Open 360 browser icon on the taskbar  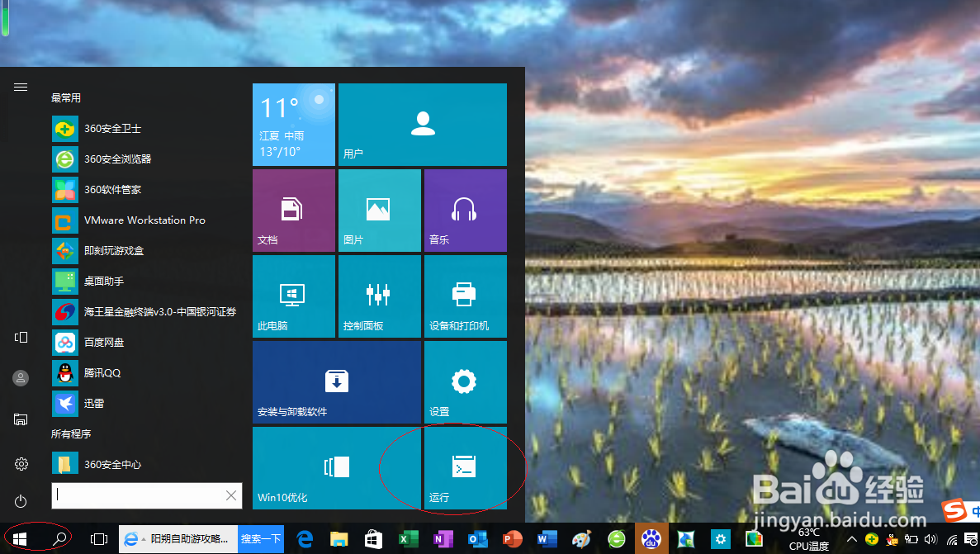(x=616, y=539)
